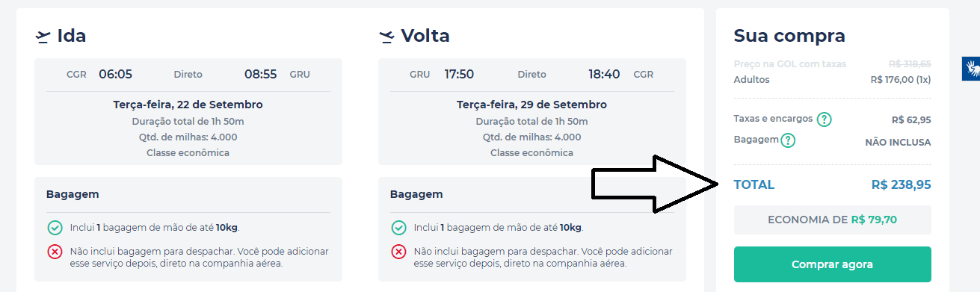Viewport: 980px width, 292px height.
Task: Select the Ida flight date Terça-feira, 22 de Setembro
Action: click(188, 105)
